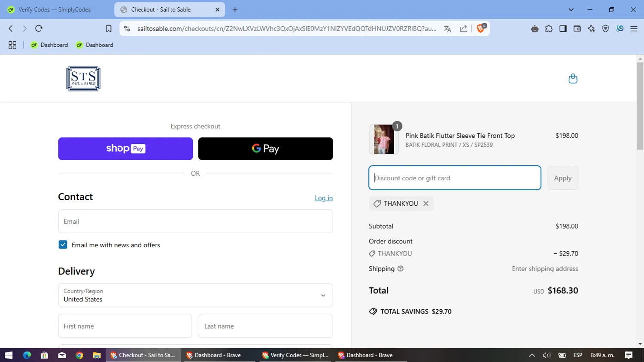
Task: Open the notification center icon
Action: coord(629,355)
